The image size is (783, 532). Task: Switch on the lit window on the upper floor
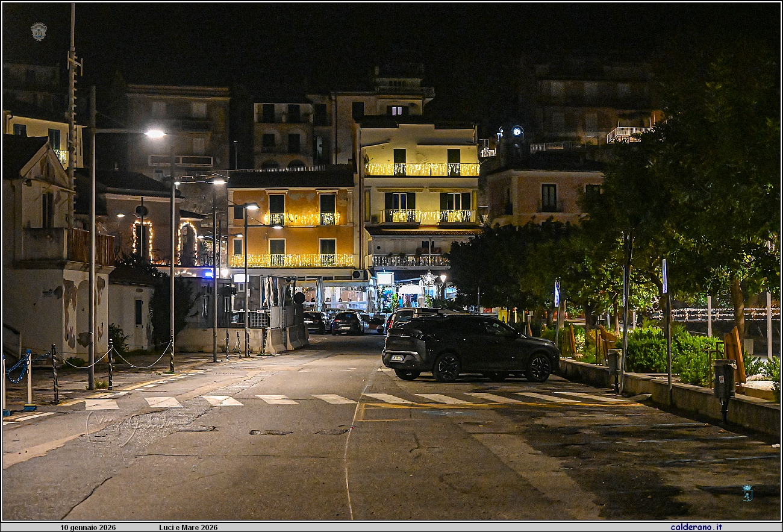coord(396,111)
